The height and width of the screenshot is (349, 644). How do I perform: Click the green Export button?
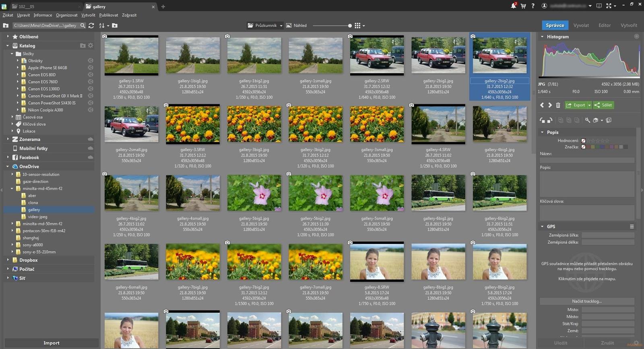pos(576,105)
